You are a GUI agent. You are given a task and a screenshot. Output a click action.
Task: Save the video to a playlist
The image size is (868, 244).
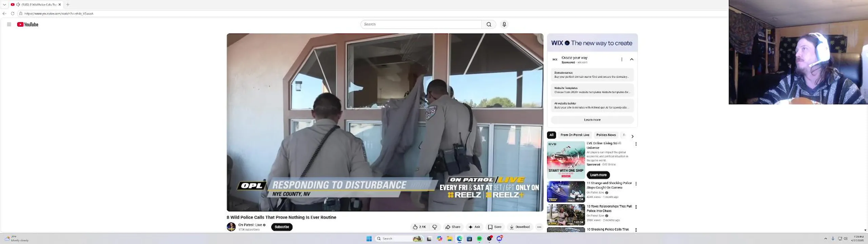point(495,227)
